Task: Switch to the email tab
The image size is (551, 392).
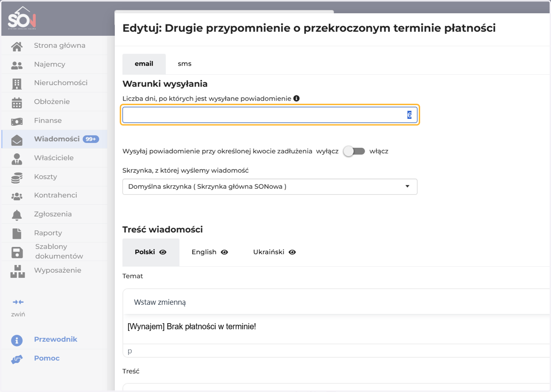Action: tap(144, 64)
